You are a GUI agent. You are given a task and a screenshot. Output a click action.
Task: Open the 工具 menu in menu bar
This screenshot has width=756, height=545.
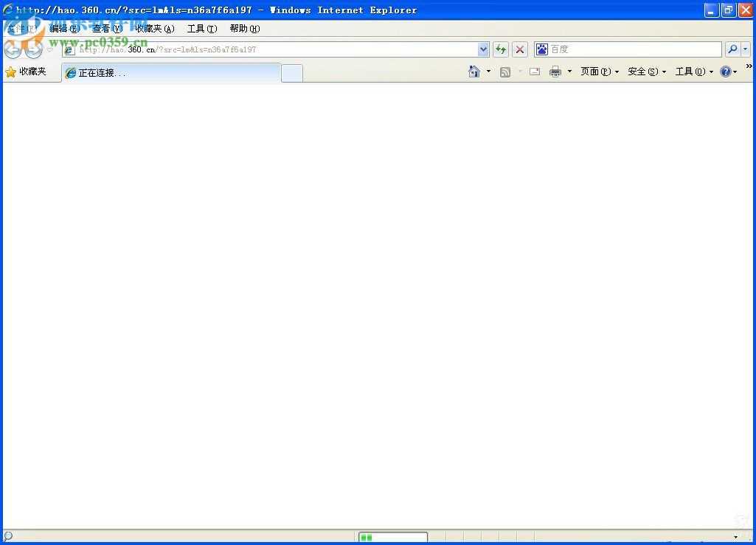[201, 29]
